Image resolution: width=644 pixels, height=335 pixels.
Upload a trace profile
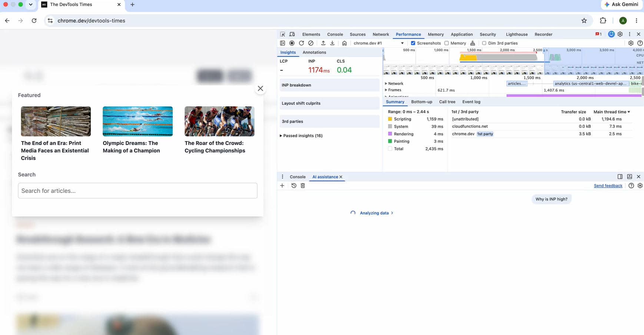[x=323, y=43]
